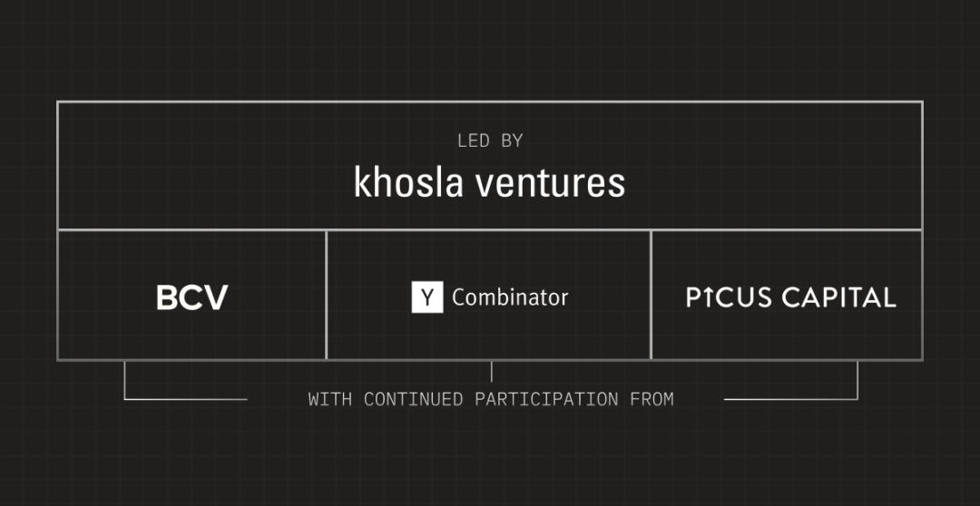Click the center connector tick below Y Combinator

click(x=491, y=371)
